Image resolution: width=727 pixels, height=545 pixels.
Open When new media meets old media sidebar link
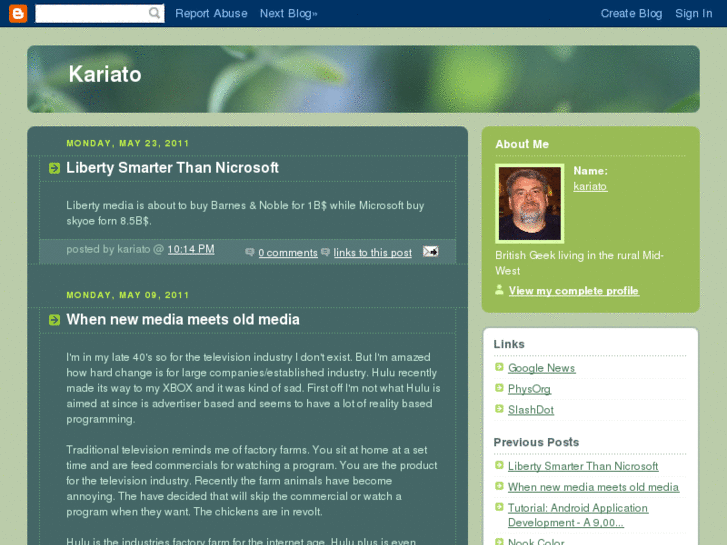click(593, 487)
